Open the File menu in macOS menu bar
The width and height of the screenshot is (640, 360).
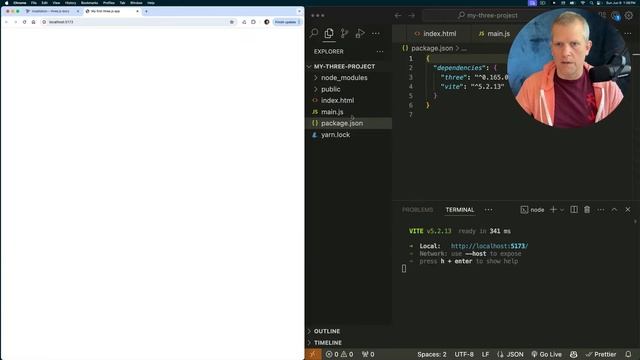click(34, 3)
